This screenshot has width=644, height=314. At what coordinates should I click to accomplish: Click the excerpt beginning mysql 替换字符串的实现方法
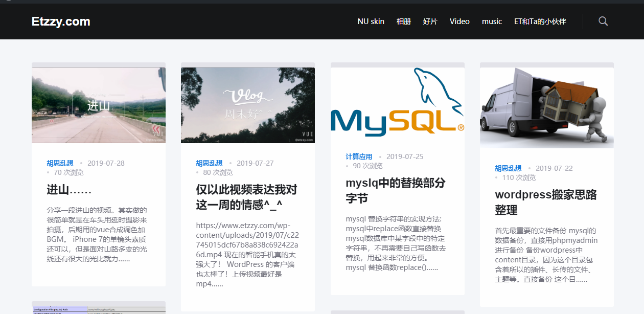pos(396,243)
